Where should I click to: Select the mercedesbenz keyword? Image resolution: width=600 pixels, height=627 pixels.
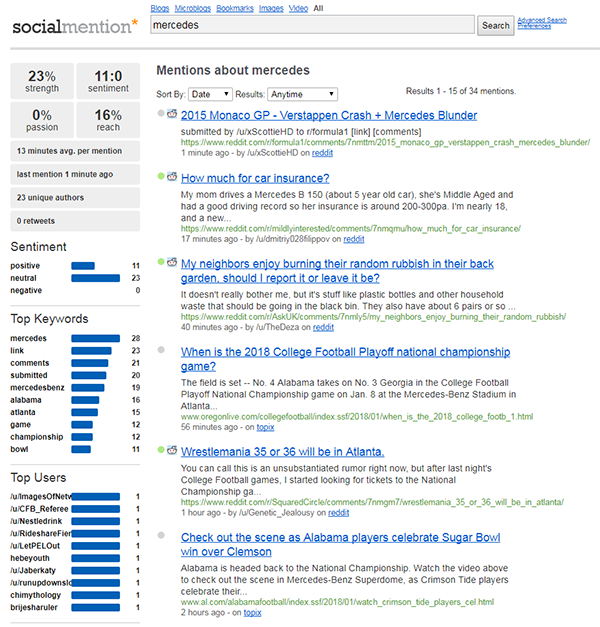[37, 388]
